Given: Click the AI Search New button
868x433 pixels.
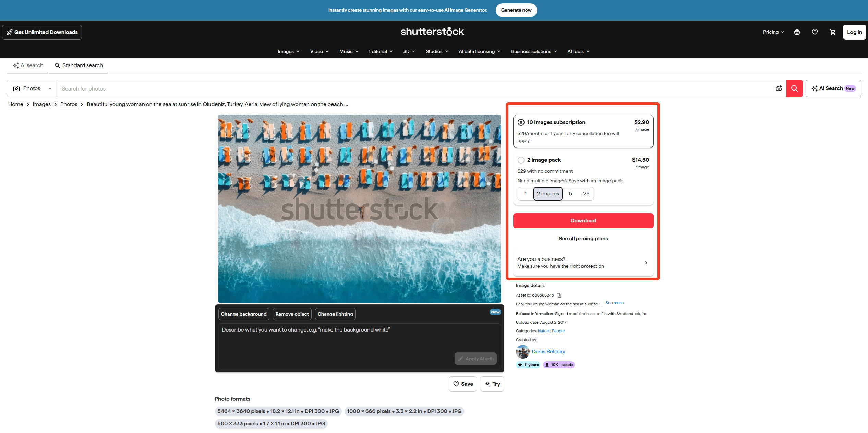Looking at the screenshot, I should tap(833, 88).
